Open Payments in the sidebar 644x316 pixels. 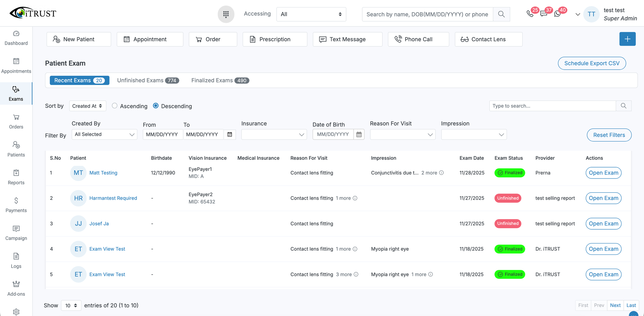(x=16, y=205)
